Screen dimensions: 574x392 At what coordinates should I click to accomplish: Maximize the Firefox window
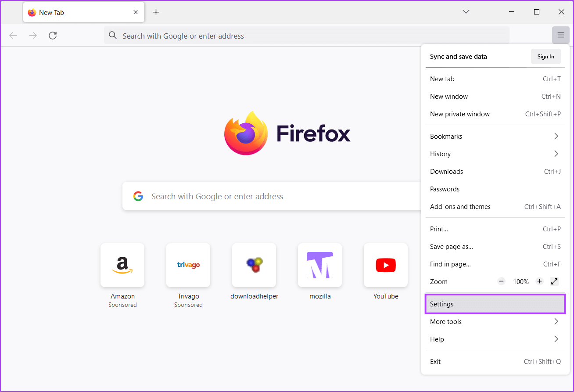point(537,12)
